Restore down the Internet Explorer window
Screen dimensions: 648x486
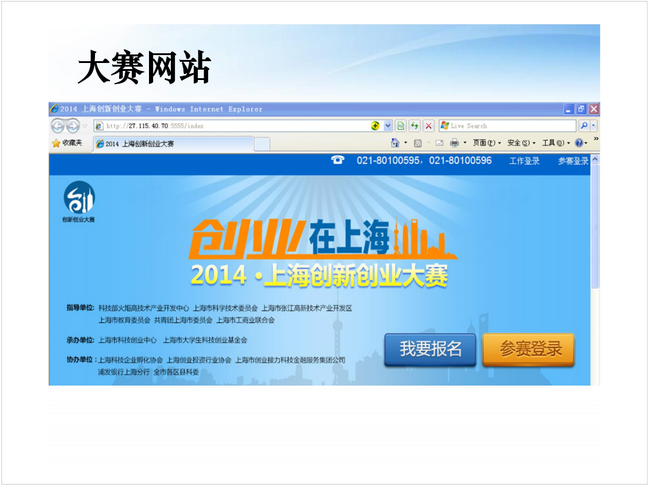(581, 109)
